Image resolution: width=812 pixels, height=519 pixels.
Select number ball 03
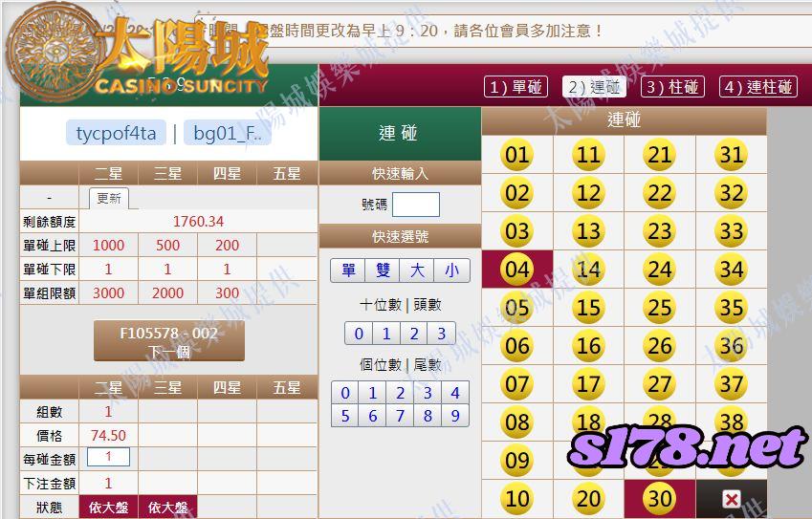(x=516, y=231)
